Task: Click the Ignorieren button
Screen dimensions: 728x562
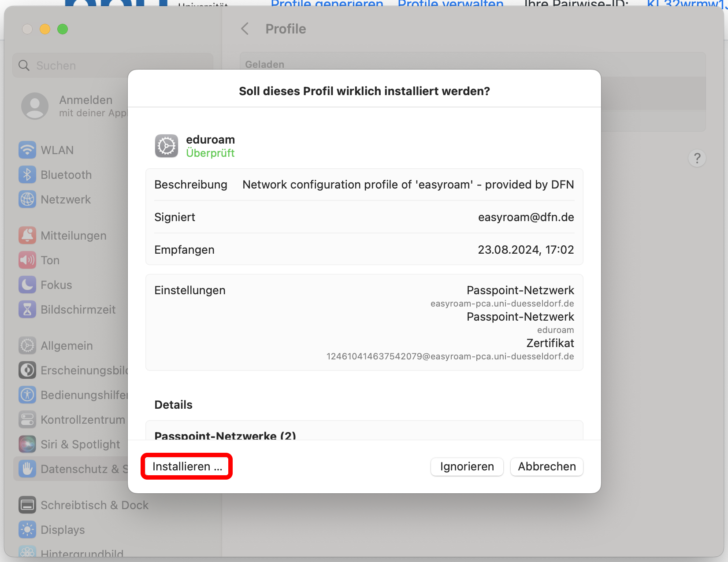Action: click(x=467, y=466)
